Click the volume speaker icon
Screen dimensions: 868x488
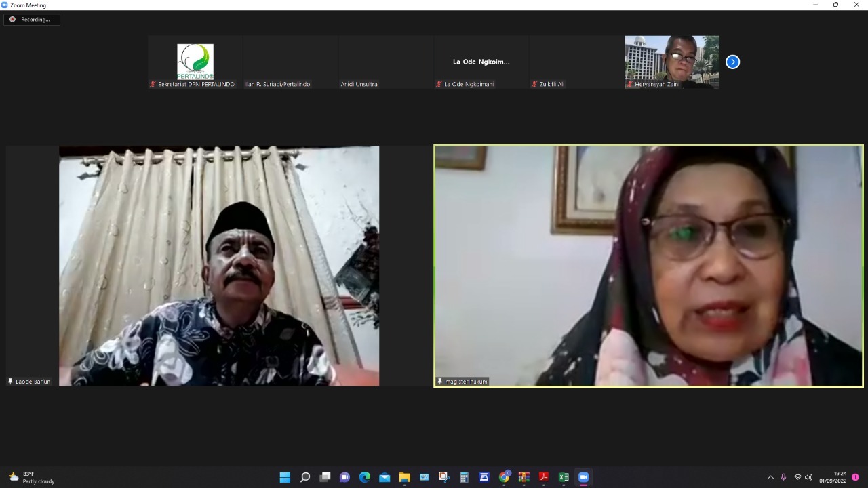808,477
